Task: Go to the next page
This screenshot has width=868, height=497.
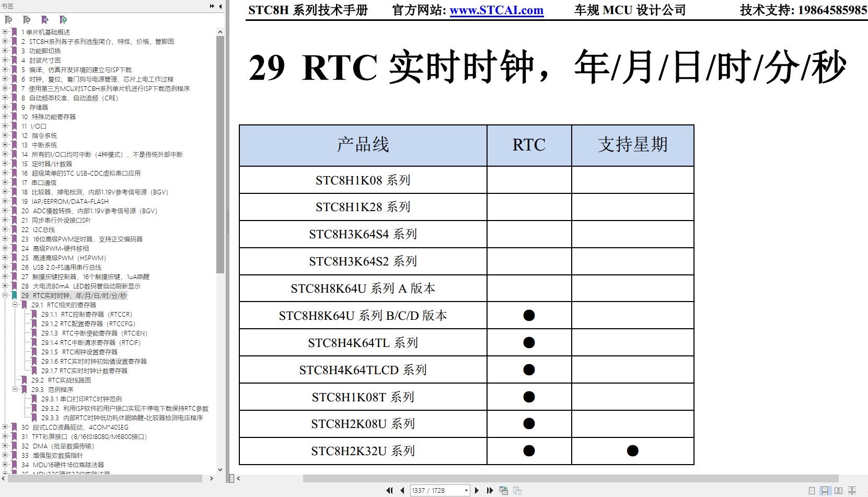Action: tap(477, 490)
